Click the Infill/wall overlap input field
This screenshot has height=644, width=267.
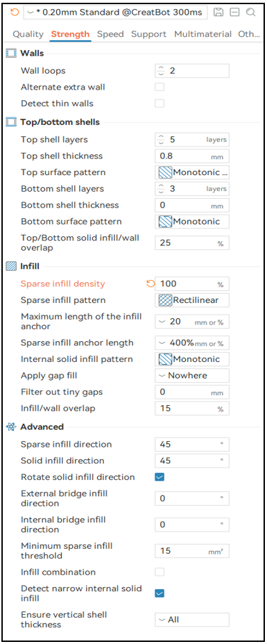[x=192, y=408]
